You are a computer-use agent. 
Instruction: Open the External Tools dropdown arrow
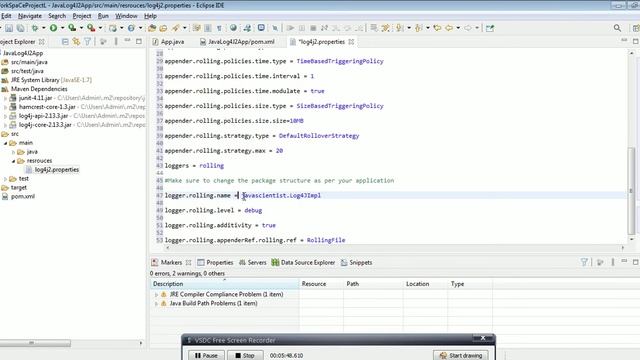click(100, 28)
